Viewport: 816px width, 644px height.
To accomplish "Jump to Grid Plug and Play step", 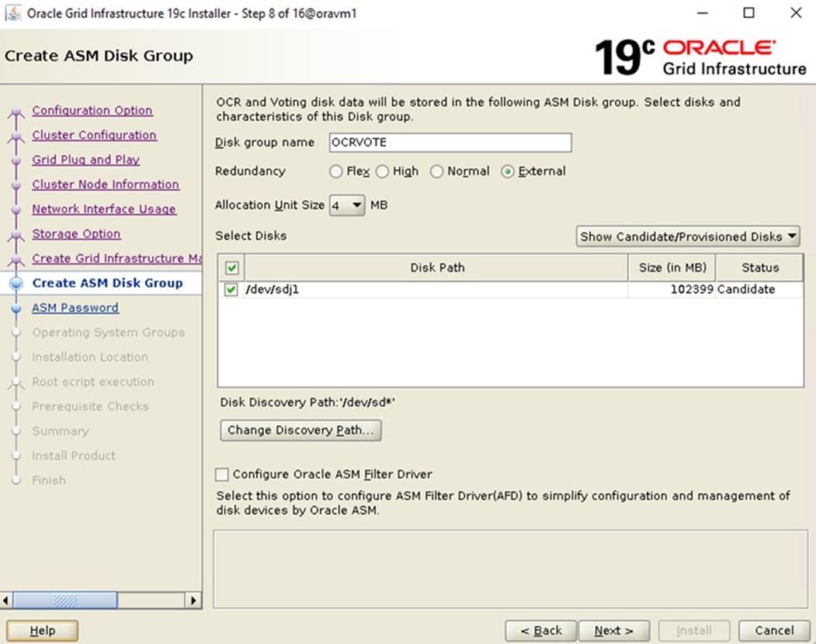I will point(86,160).
